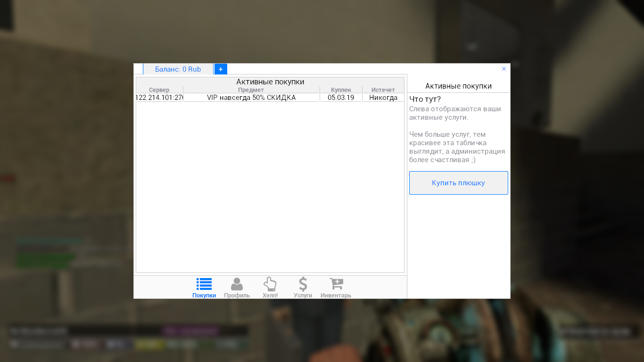Click the dollar sign above Услуги label
Viewport: 644px width, 362px height.
pos(303,283)
